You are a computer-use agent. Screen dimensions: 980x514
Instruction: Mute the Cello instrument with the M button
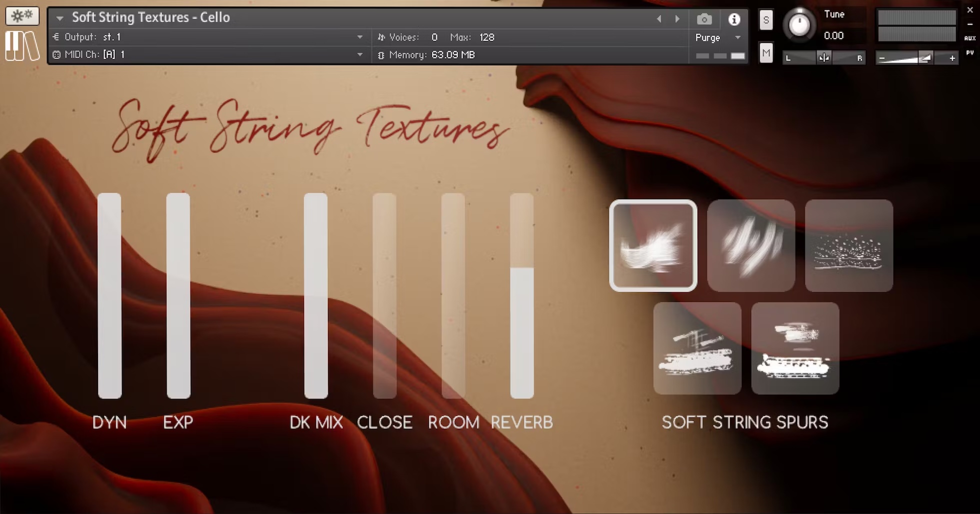tap(765, 53)
